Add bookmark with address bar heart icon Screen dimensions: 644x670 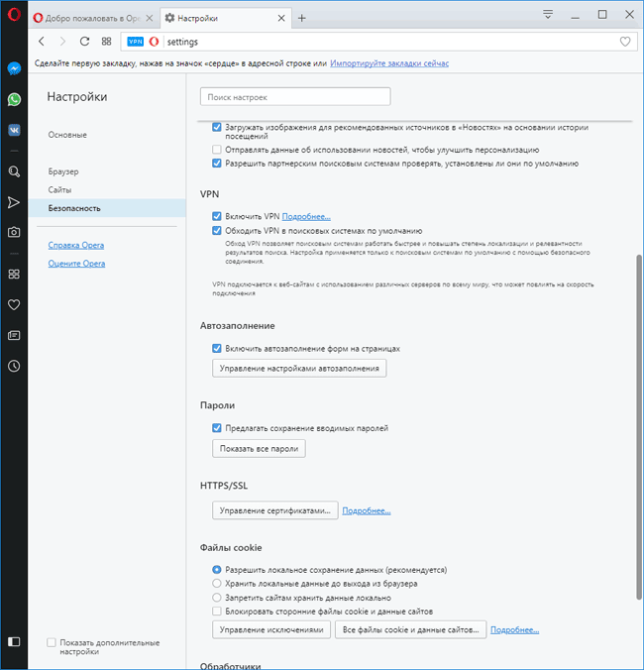(625, 42)
